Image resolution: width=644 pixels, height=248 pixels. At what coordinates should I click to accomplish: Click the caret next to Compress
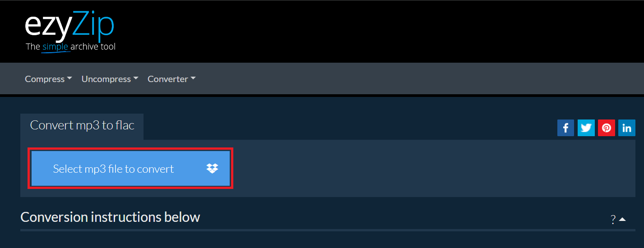pyautogui.click(x=69, y=78)
